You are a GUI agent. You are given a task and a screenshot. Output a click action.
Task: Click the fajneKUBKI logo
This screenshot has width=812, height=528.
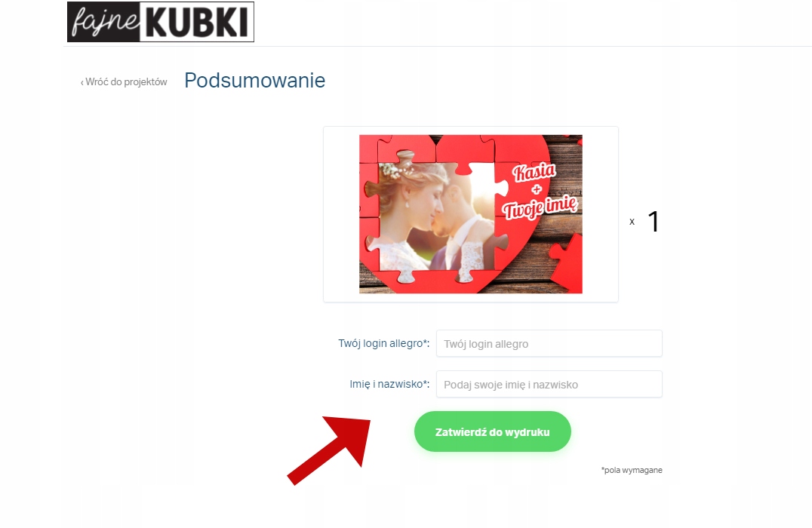pos(161,22)
